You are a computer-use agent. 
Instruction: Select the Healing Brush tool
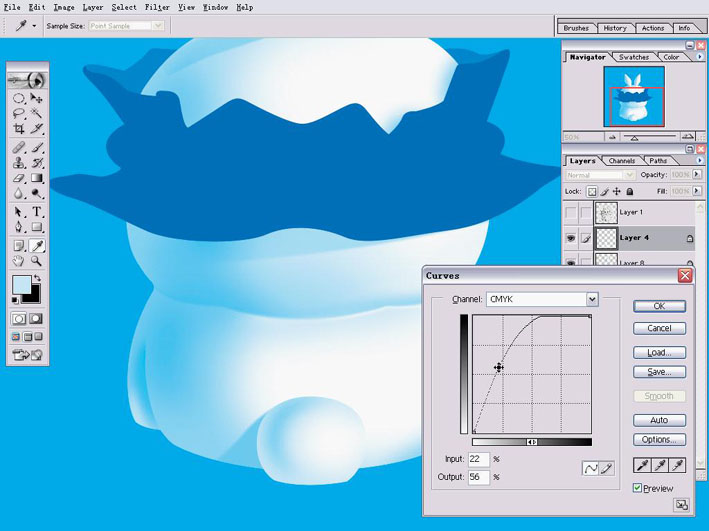(19, 147)
